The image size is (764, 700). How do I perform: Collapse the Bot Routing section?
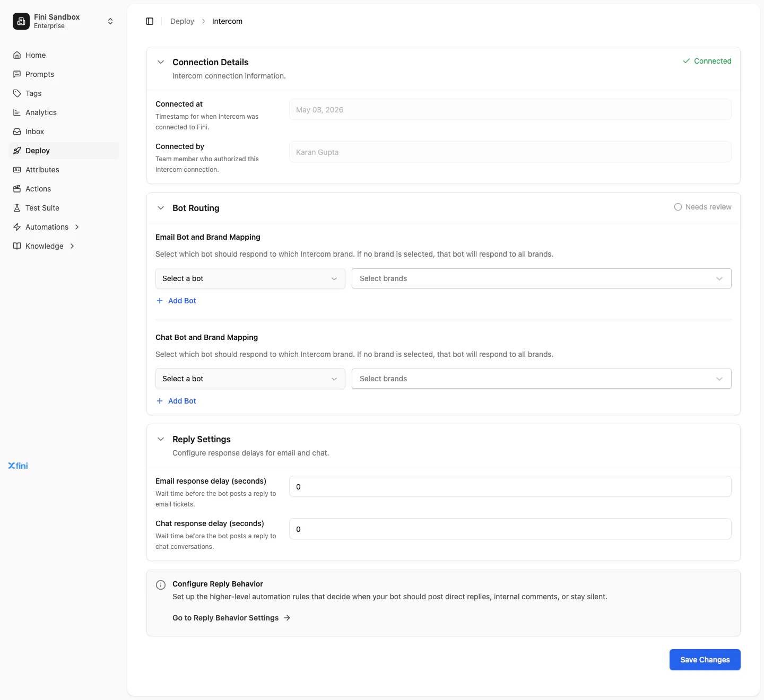[161, 208]
